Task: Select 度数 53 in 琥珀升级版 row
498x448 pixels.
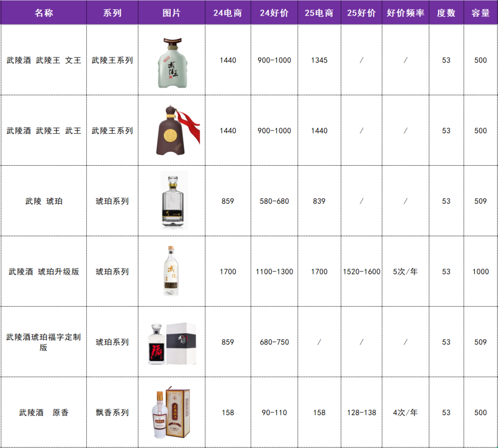Action: click(446, 272)
